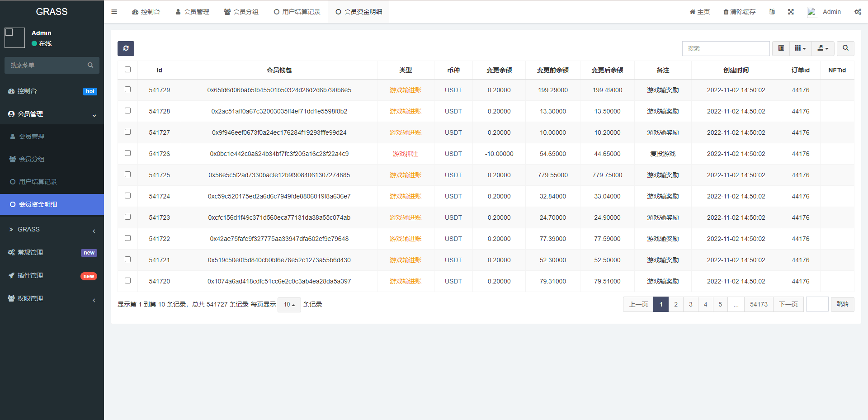868x420 pixels.
Task: Open the language translate icon
Action: pos(772,12)
